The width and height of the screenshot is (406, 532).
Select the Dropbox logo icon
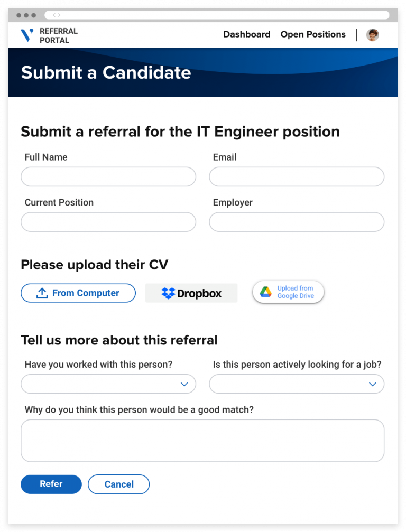(170, 293)
